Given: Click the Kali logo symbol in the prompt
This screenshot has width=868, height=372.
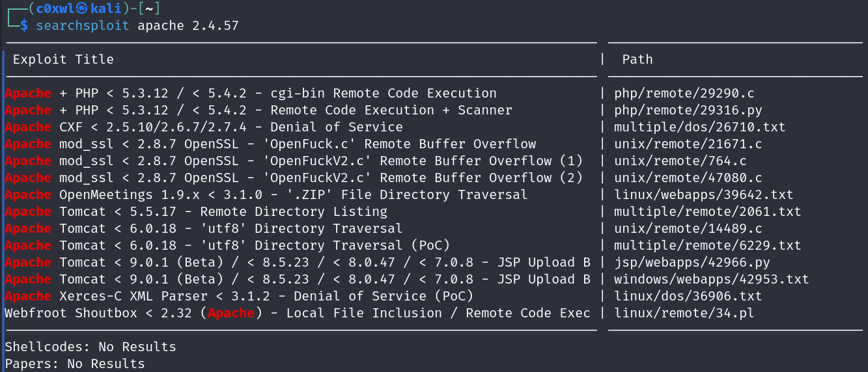Looking at the screenshot, I should (x=81, y=8).
